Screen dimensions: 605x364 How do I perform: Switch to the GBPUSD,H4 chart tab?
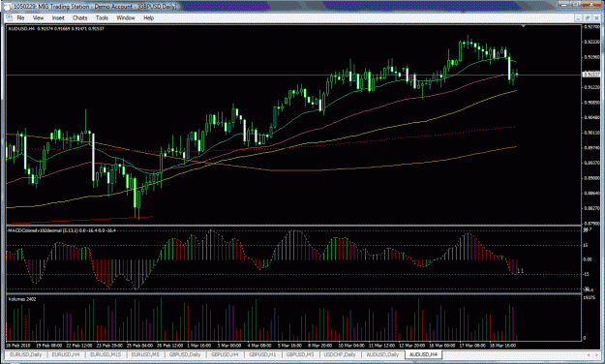click(x=225, y=354)
